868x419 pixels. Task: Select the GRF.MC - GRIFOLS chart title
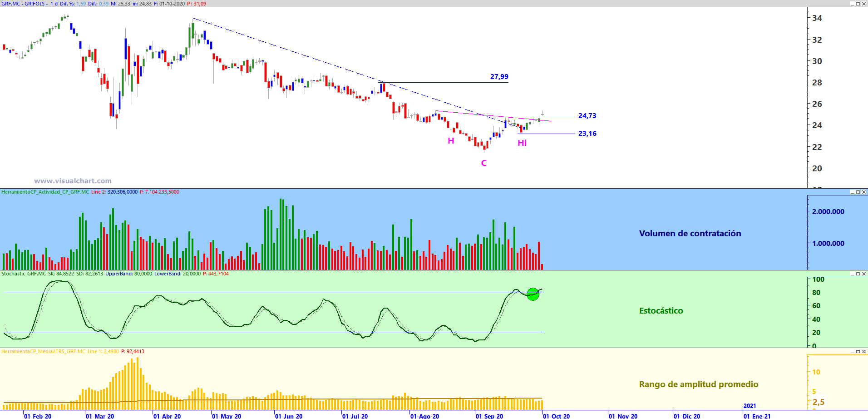[23, 4]
